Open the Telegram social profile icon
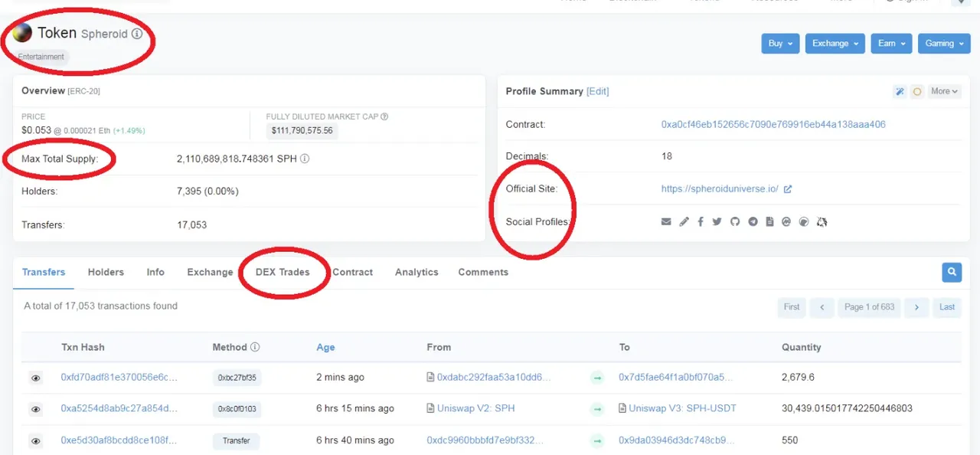 coord(753,222)
